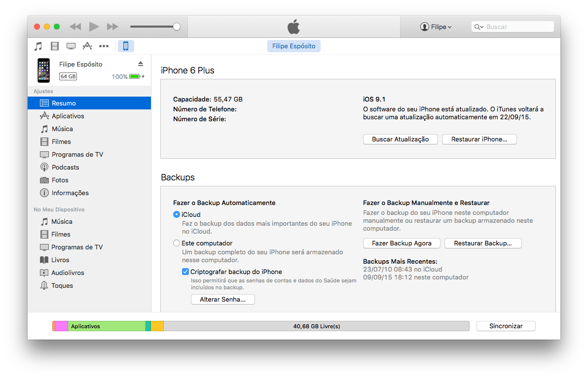588x379 pixels.
Task: Open Podcasts settings in sidebar
Action: pyautogui.click(x=89, y=167)
